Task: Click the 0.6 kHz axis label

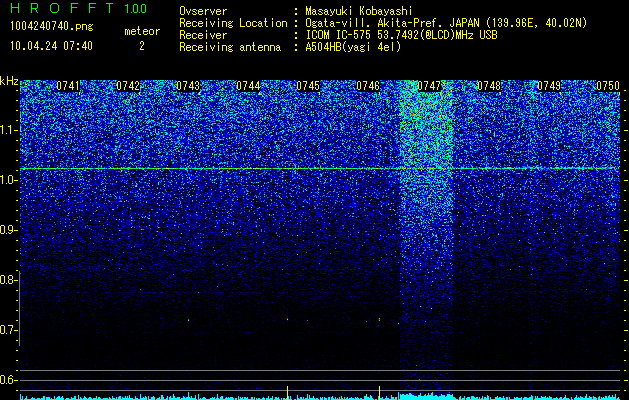Action: [8, 380]
